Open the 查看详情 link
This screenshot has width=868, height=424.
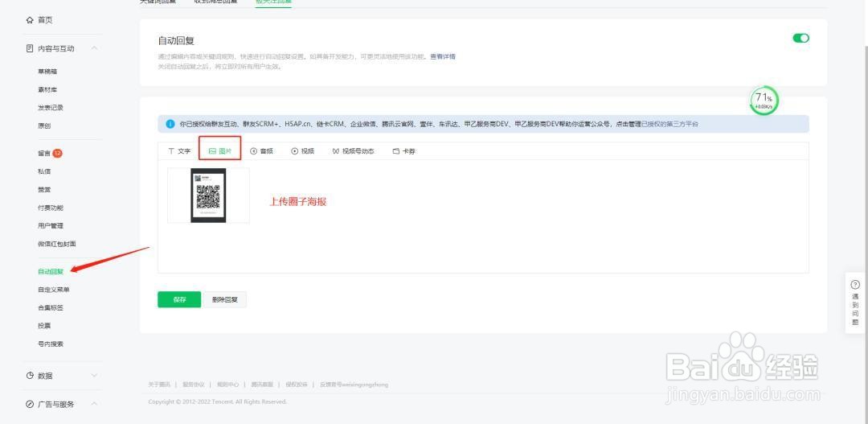[442, 56]
